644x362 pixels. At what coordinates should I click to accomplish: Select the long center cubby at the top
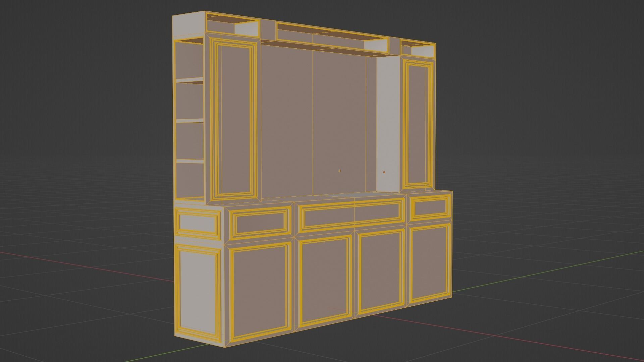(x=332, y=37)
